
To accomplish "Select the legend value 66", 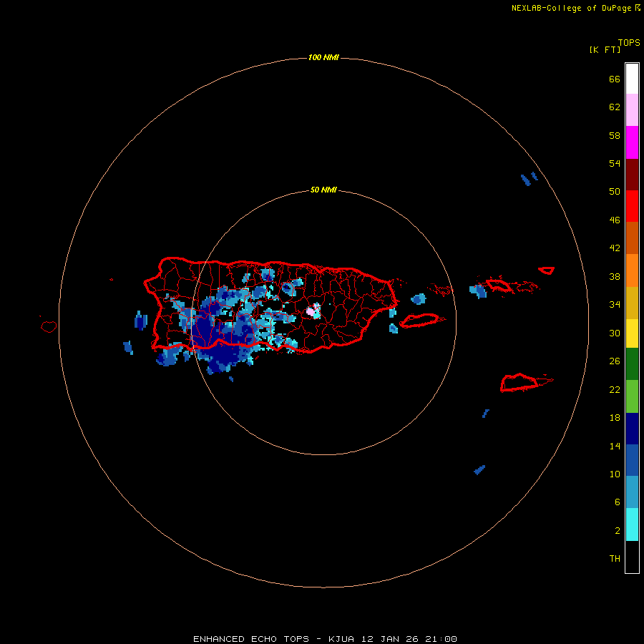I will click(615, 79).
